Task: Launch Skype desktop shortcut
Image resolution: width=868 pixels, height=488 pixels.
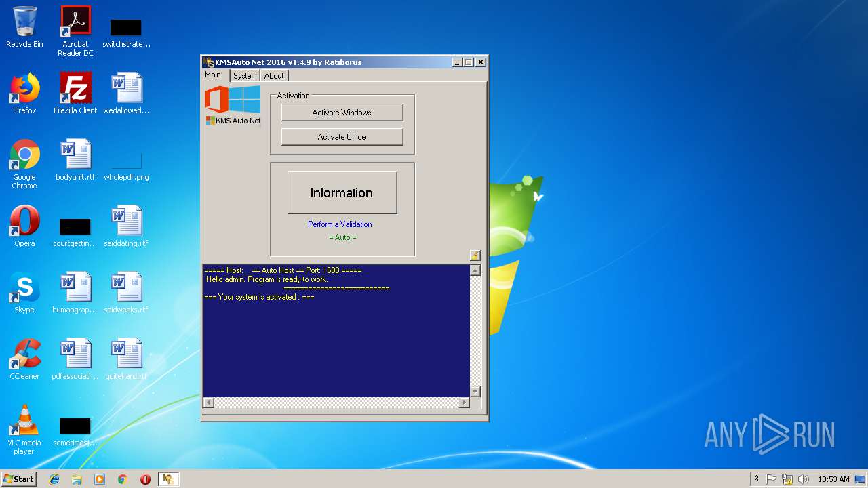Action: tap(24, 293)
